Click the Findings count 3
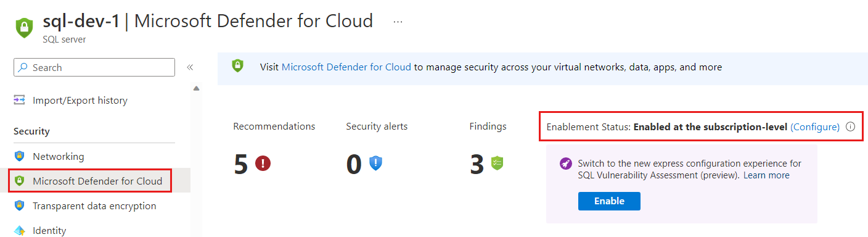This screenshot has width=868, height=237. [x=477, y=164]
